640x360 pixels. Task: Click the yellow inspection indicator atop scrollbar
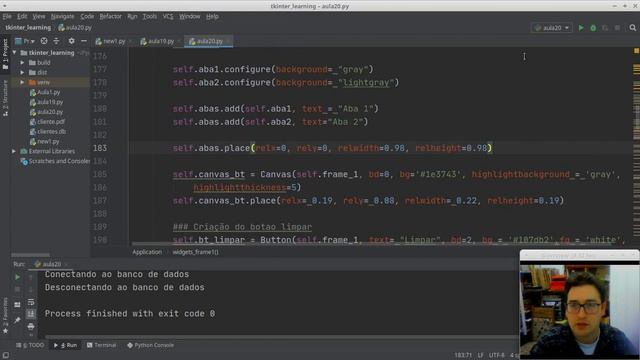pyautogui.click(x=636, y=51)
